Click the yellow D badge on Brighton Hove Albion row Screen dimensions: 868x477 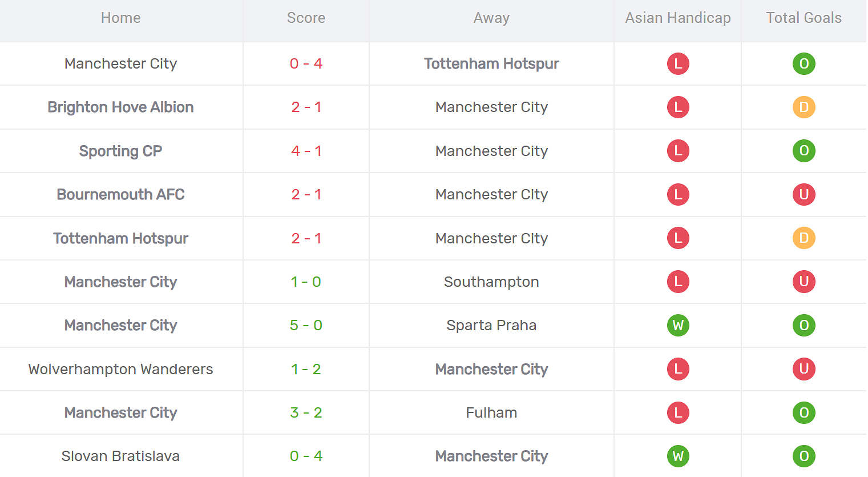(804, 107)
